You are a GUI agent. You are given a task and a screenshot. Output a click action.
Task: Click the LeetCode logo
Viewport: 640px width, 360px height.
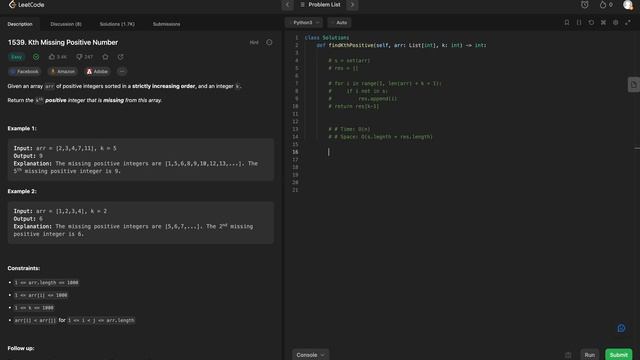pyautogui.click(x=27, y=5)
